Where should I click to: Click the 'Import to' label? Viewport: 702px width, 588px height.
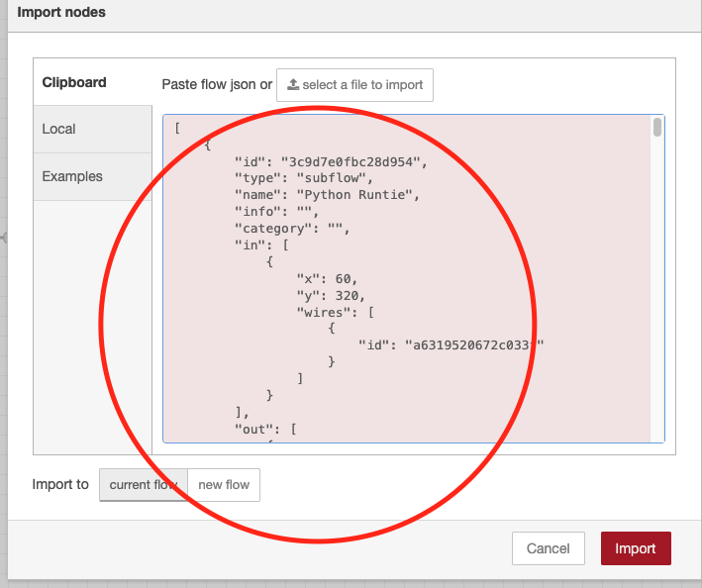click(x=60, y=484)
